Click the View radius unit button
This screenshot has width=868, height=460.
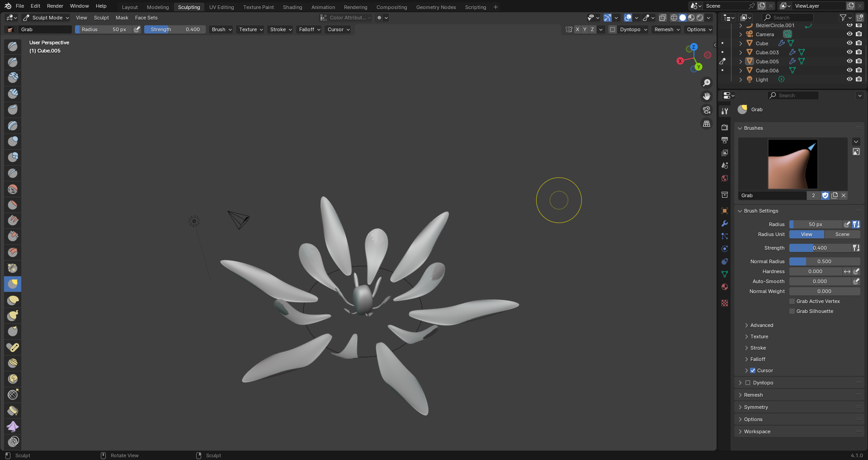(x=807, y=234)
